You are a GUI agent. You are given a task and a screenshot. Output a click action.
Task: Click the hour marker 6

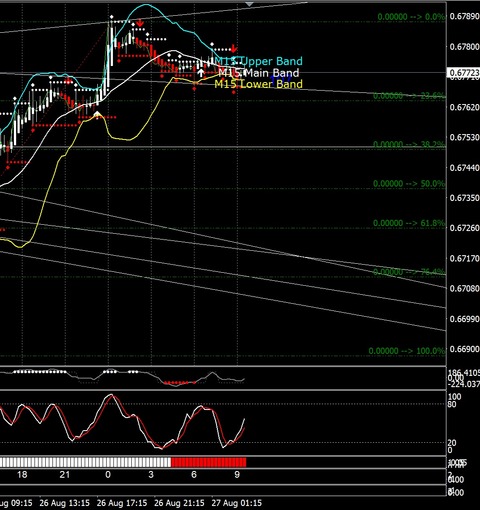(x=194, y=475)
